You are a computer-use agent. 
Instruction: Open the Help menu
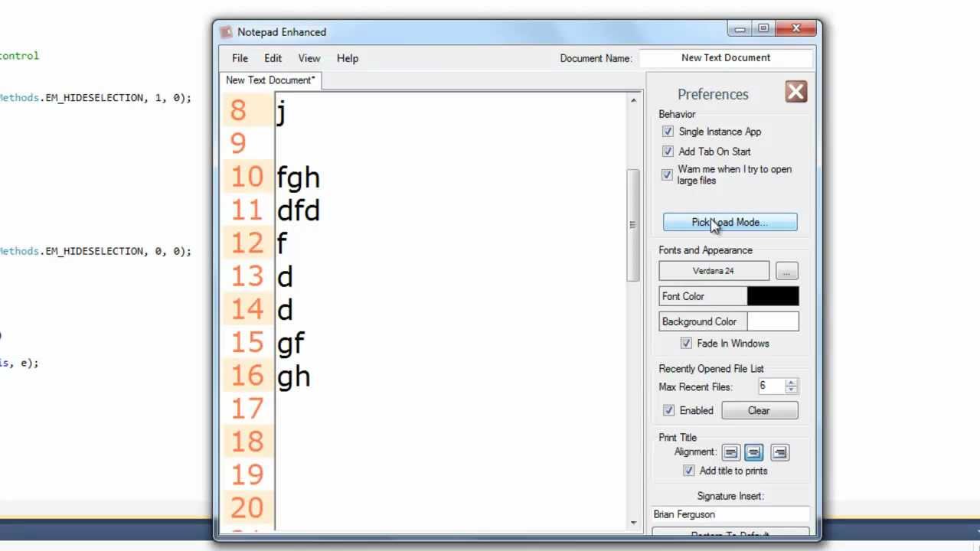(348, 58)
